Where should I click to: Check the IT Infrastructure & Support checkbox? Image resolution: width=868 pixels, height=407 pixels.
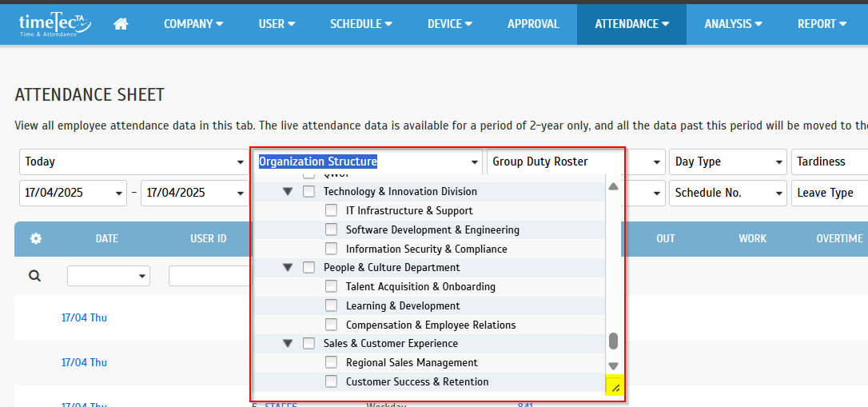coord(331,211)
